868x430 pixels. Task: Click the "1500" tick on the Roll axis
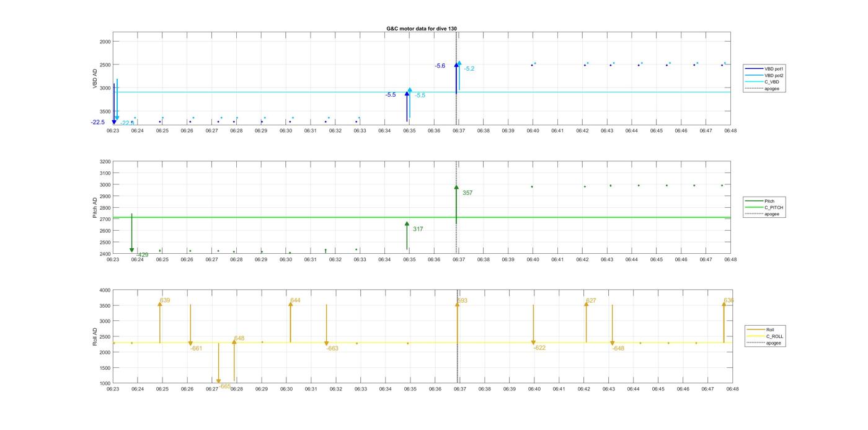[x=105, y=368]
